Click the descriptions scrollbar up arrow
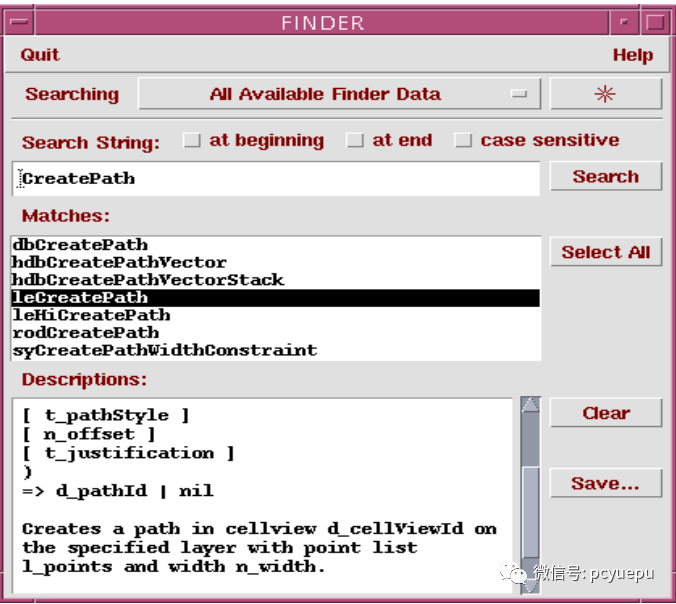This screenshot has width=676, height=604. (x=530, y=405)
